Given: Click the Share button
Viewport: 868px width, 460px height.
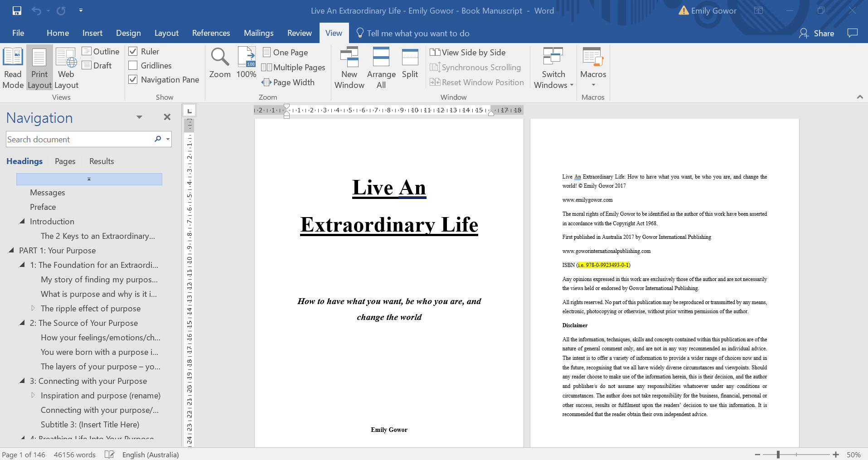Looking at the screenshot, I should 817,33.
